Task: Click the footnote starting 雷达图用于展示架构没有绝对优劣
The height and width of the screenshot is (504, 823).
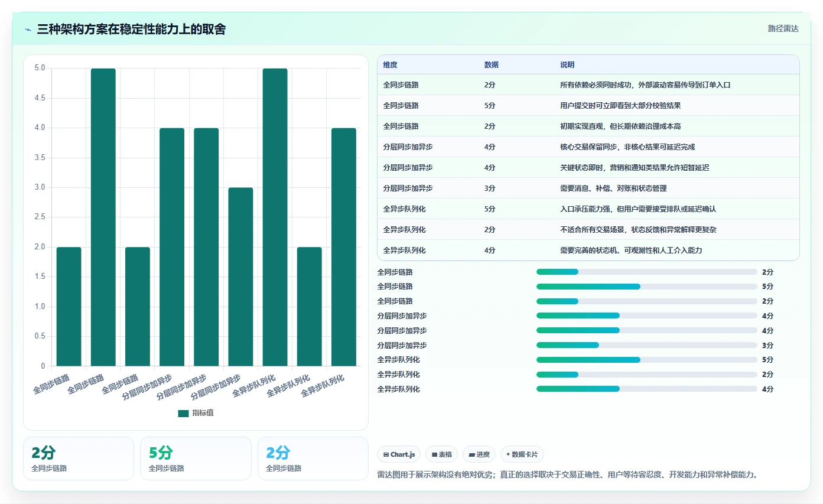Action: (x=567, y=474)
